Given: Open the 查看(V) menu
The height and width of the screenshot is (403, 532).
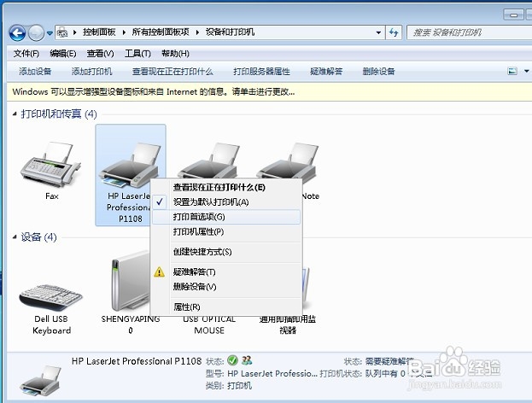Looking at the screenshot, I should tap(100, 54).
